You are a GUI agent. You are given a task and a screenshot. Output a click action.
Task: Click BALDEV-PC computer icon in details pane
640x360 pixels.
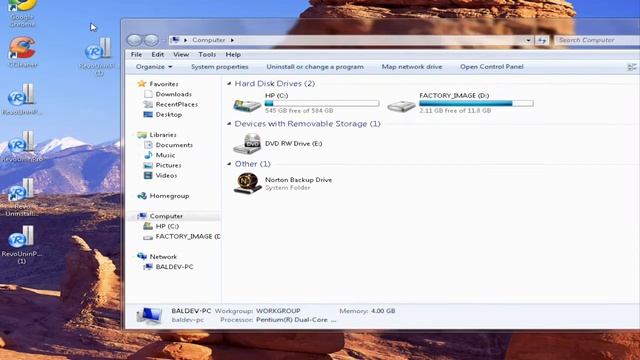(x=149, y=316)
